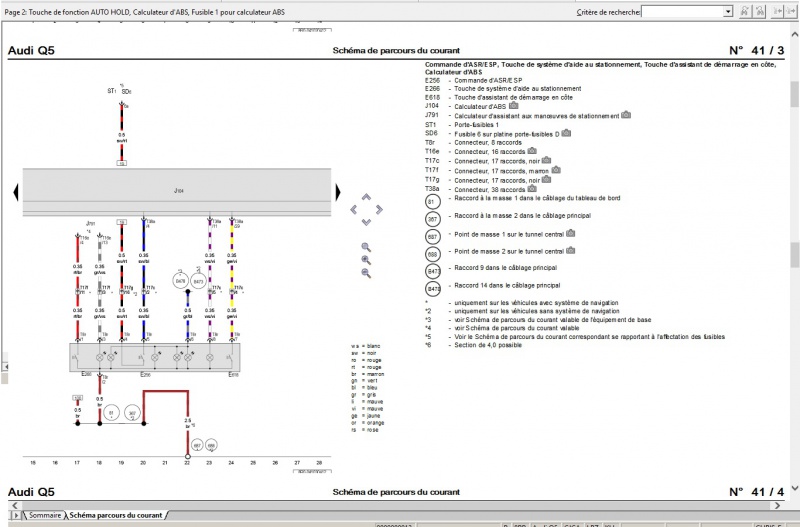Switch to the Sommaire tab

pyautogui.click(x=44, y=515)
